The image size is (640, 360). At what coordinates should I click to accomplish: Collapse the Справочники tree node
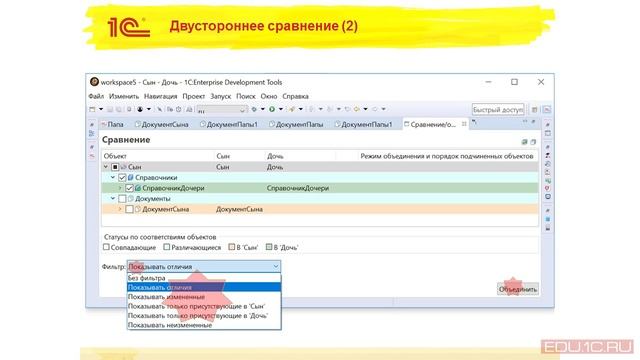coord(113,178)
